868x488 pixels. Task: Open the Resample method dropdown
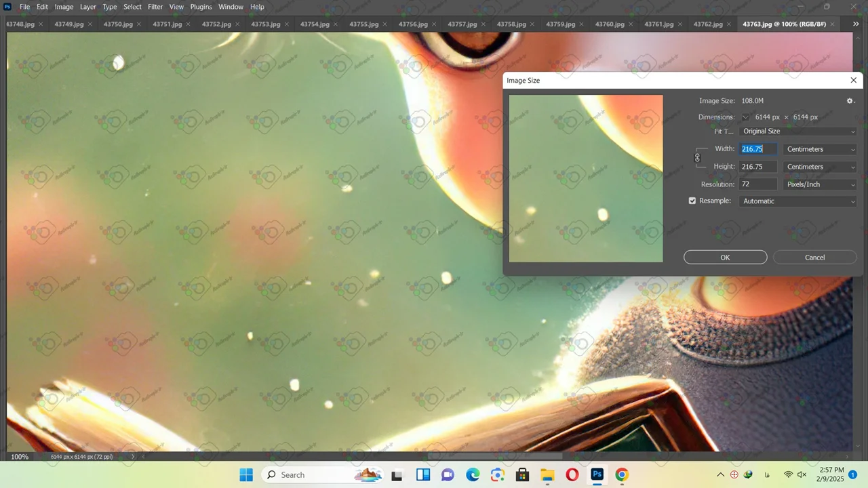pyautogui.click(x=799, y=201)
